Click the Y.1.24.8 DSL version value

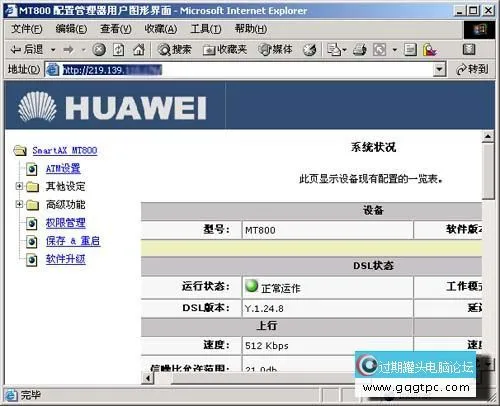[x=264, y=308]
